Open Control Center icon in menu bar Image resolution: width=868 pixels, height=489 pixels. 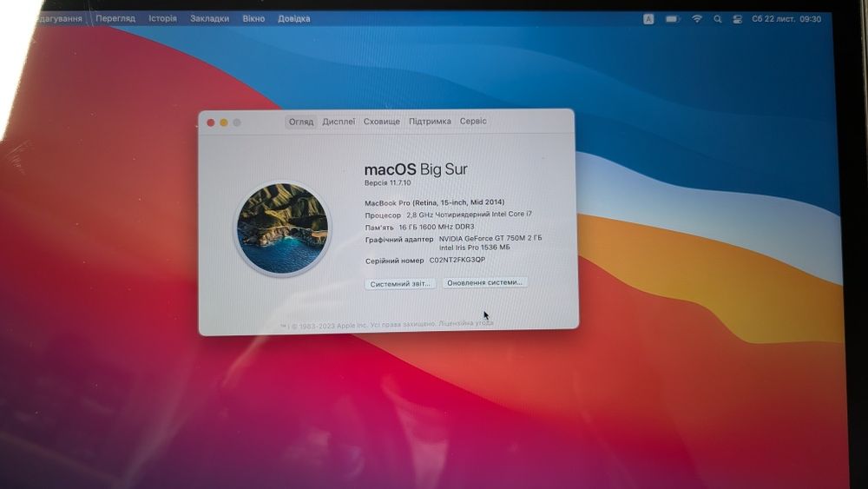[x=737, y=19]
